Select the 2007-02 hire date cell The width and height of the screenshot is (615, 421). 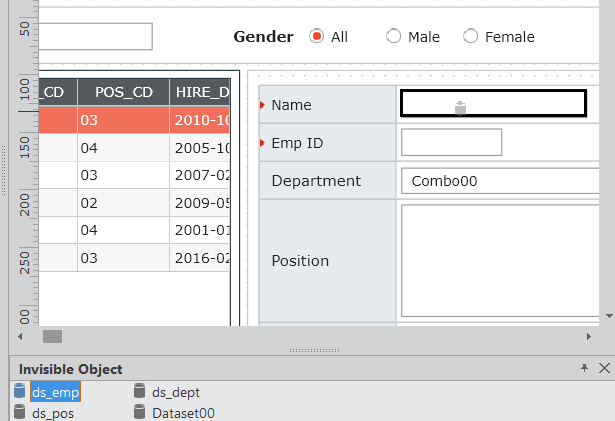coord(200,175)
